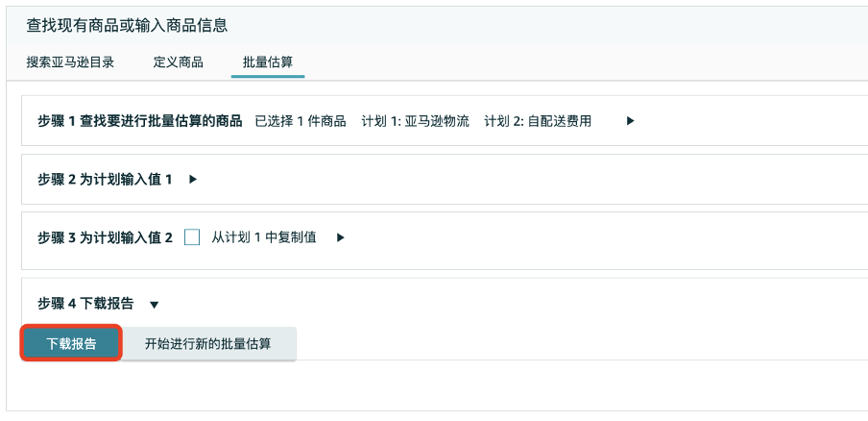The image size is (868, 421).
Task: Click the teal underline beneath 批量估算
Action: coord(268,76)
